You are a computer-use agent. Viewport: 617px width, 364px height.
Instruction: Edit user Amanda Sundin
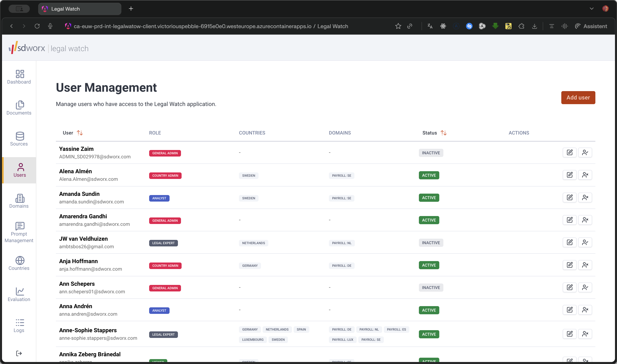570,197
